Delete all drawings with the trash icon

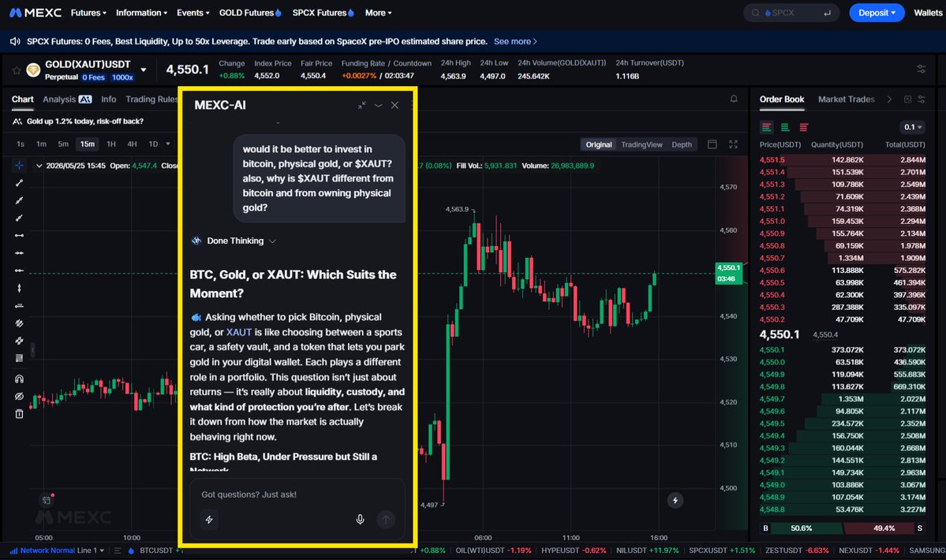click(19, 413)
